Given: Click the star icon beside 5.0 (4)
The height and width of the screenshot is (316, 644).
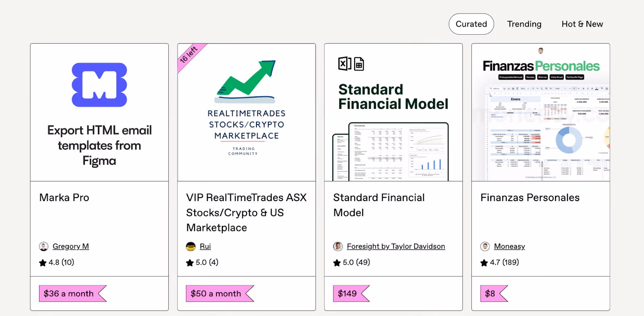Looking at the screenshot, I should [x=190, y=263].
